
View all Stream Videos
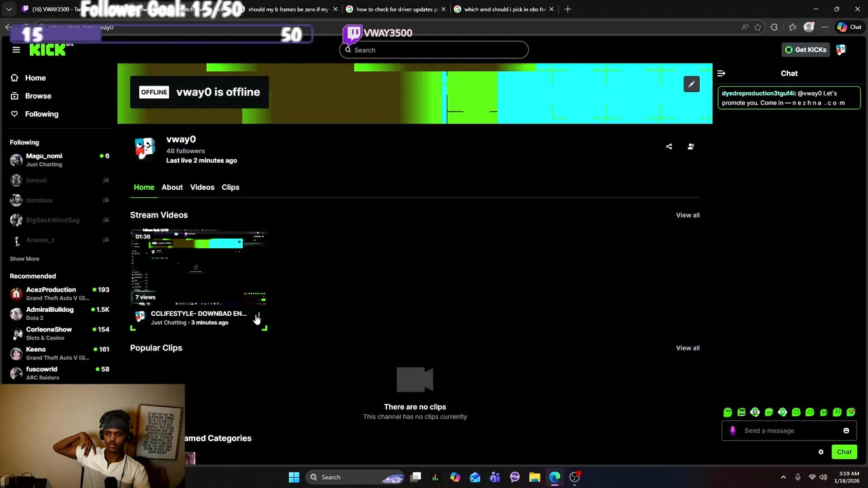[688, 215]
